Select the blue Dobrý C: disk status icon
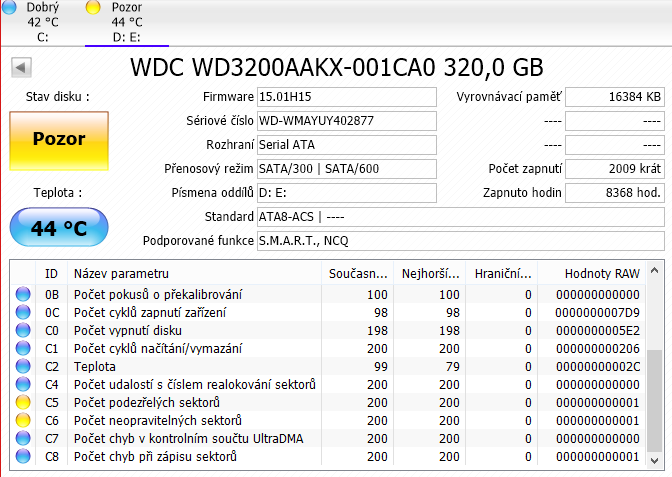672x477 pixels. pyautogui.click(x=9, y=8)
